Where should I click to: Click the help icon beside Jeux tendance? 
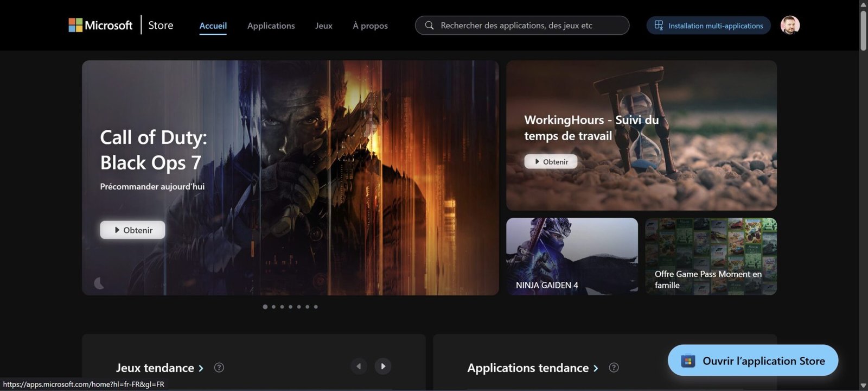point(219,368)
